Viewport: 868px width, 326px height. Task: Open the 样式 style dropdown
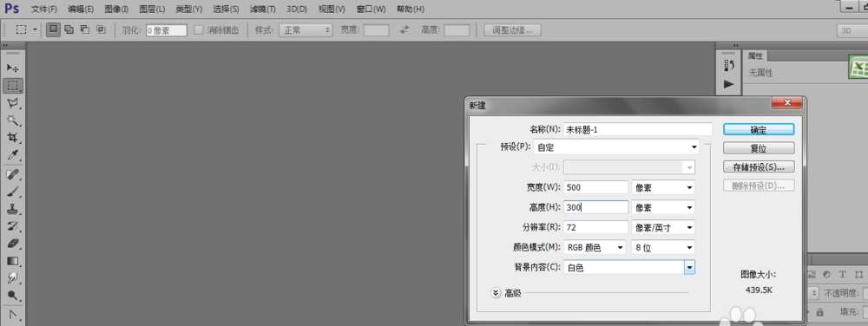[x=306, y=30]
